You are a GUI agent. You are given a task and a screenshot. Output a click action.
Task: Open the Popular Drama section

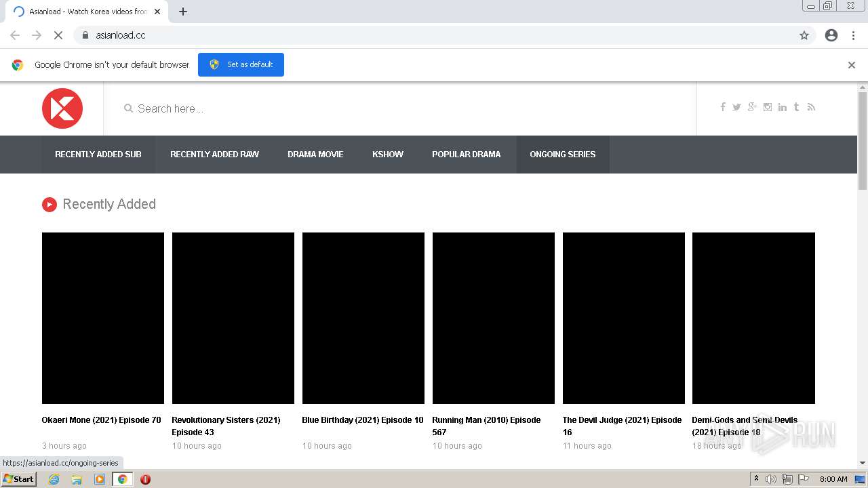(x=467, y=155)
